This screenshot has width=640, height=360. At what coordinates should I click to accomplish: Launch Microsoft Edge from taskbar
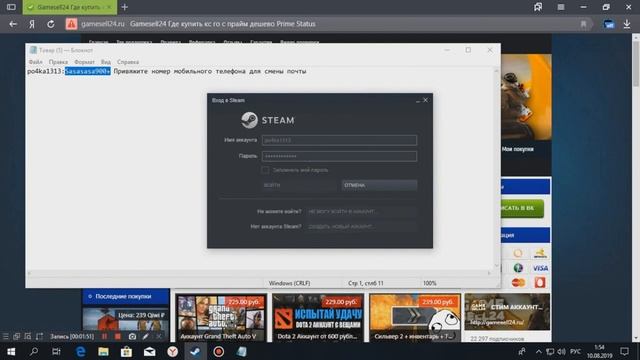tap(80, 351)
